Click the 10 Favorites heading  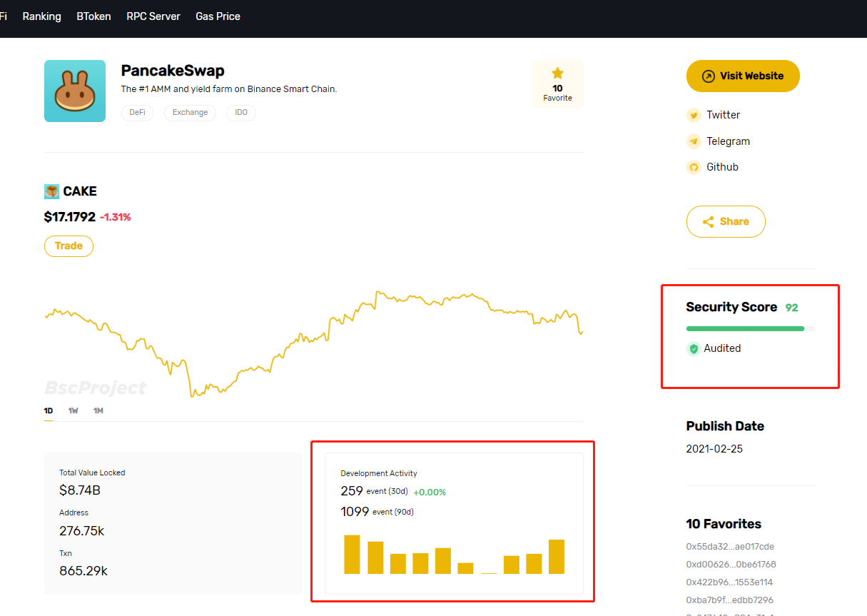(x=724, y=524)
